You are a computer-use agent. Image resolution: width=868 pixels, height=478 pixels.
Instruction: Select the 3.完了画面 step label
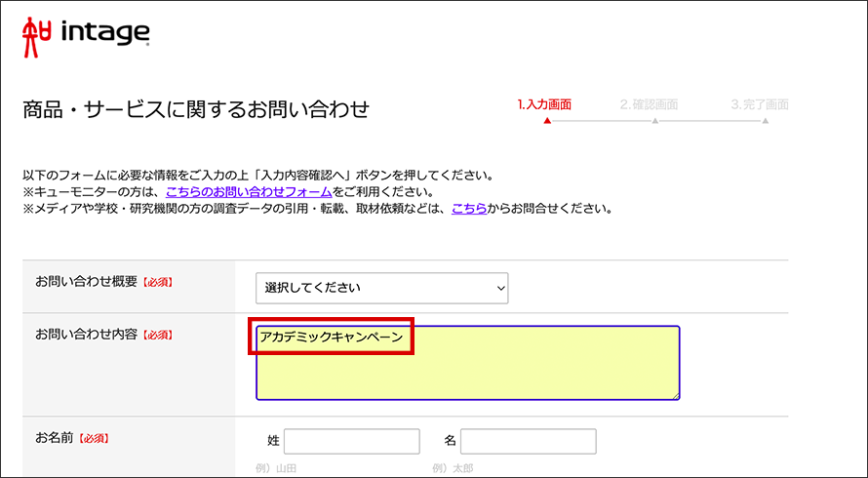760,104
